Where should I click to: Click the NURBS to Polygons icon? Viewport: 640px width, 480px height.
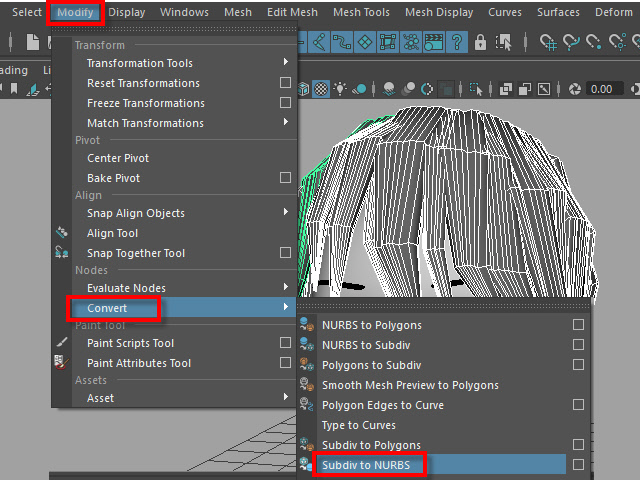click(x=308, y=325)
